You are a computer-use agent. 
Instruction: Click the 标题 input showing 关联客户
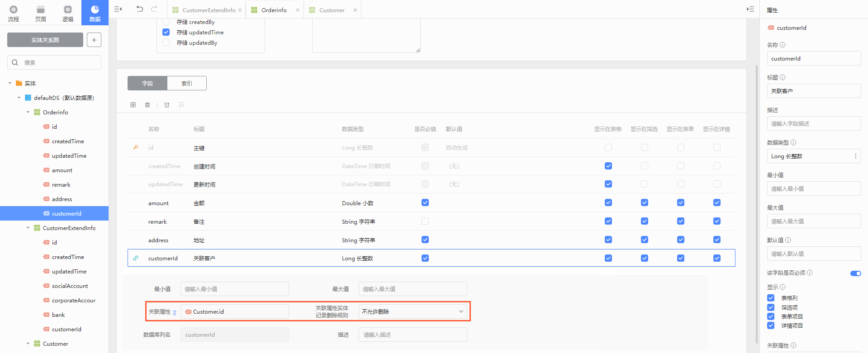(x=814, y=91)
